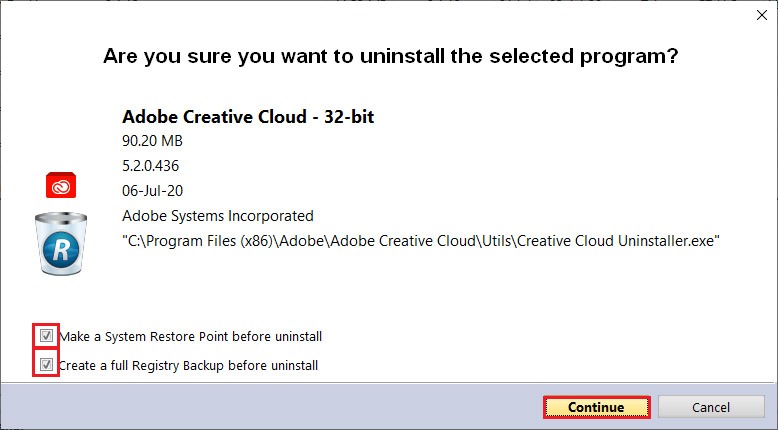Click the 'Make a System Restore Point' label

click(x=191, y=336)
